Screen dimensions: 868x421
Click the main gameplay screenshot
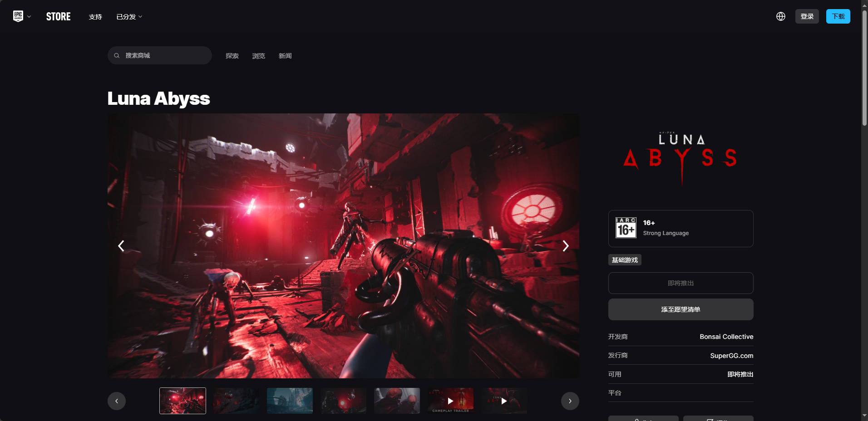pyautogui.click(x=343, y=246)
